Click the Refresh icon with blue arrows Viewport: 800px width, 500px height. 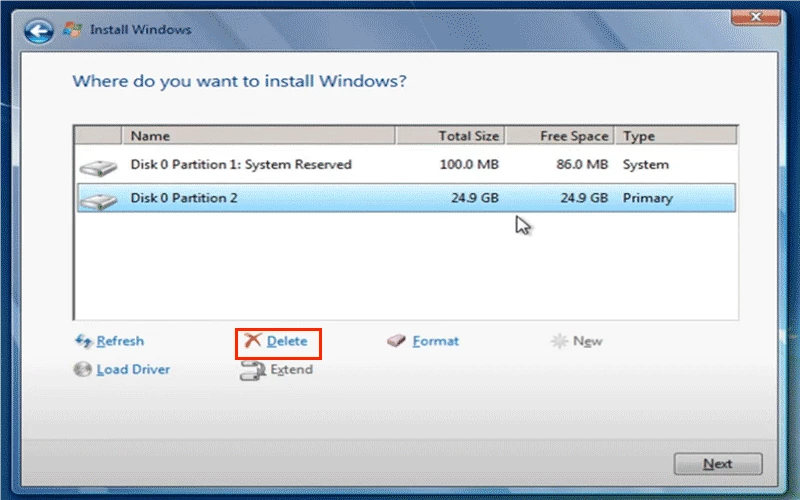click(x=83, y=341)
